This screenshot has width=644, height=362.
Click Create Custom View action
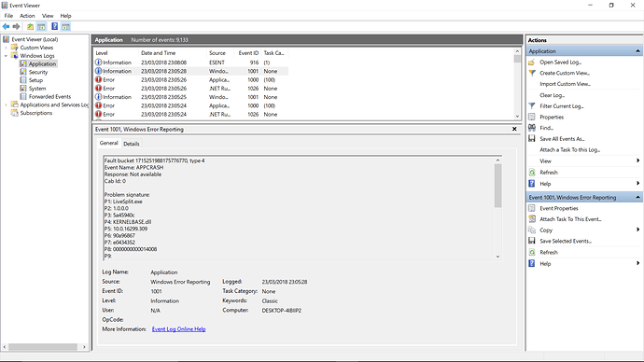click(x=565, y=73)
